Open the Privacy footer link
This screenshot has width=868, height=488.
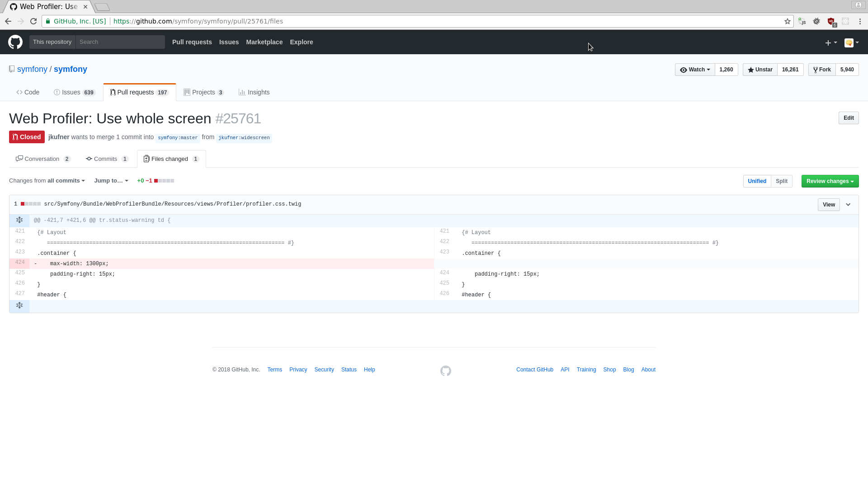coord(298,370)
